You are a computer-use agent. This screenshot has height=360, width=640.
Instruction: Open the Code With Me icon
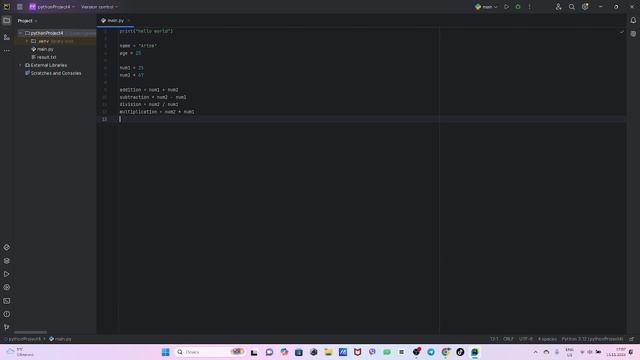[x=558, y=7]
